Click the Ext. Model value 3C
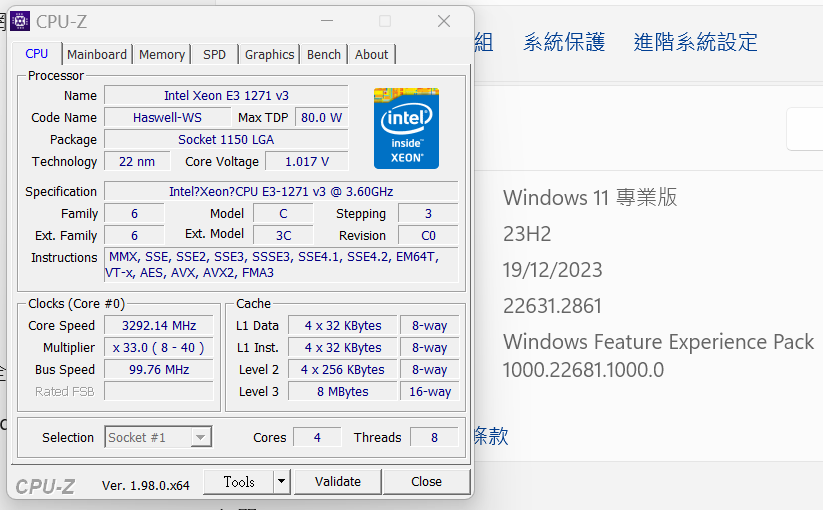The image size is (823, 510). (x=283, y=236)
